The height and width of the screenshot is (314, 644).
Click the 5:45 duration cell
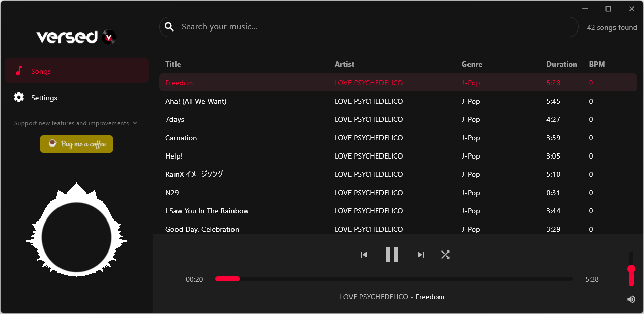pyautogui.click(x=553, y=101)
